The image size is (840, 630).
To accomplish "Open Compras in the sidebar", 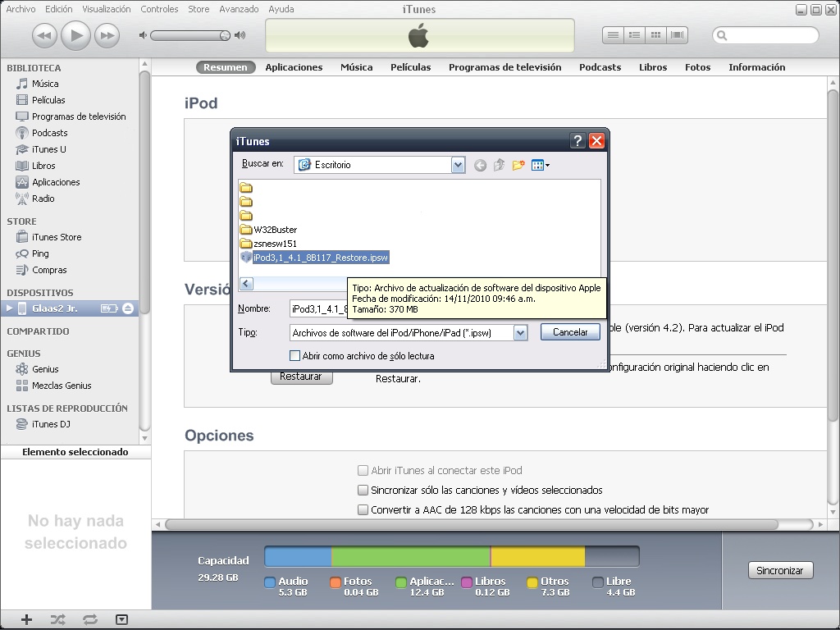I will 49,270.
